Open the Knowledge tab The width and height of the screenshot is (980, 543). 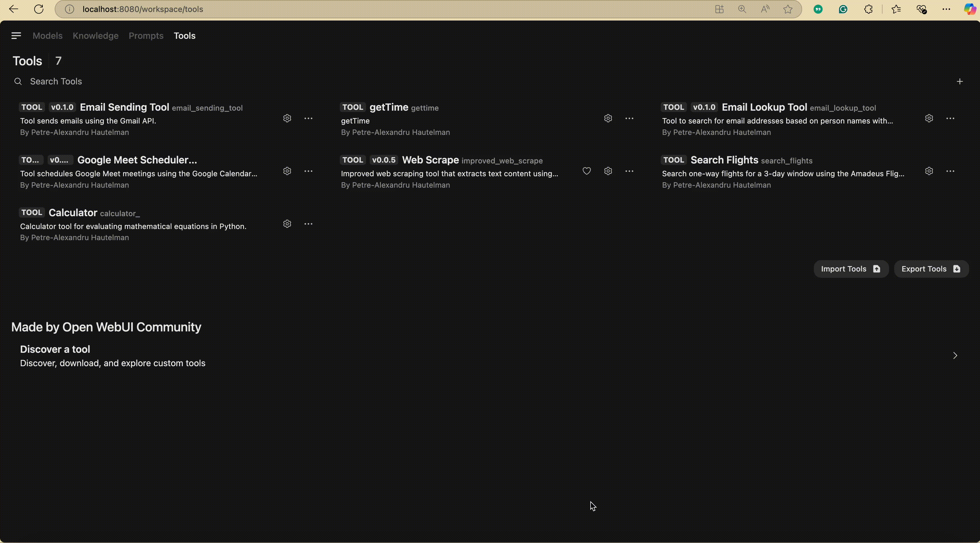(x=95, y=36)
